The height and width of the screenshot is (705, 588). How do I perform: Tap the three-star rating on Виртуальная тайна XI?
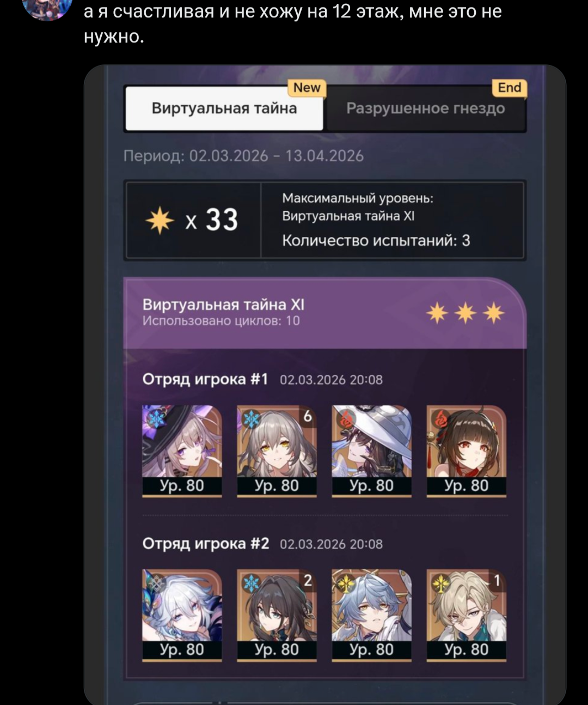point(465,313)
